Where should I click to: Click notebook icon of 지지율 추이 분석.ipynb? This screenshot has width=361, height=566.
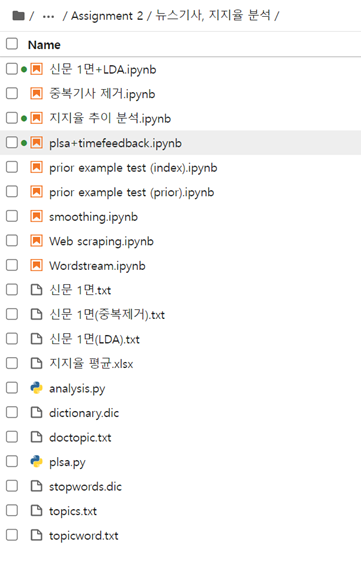click(x=36, y=118)
